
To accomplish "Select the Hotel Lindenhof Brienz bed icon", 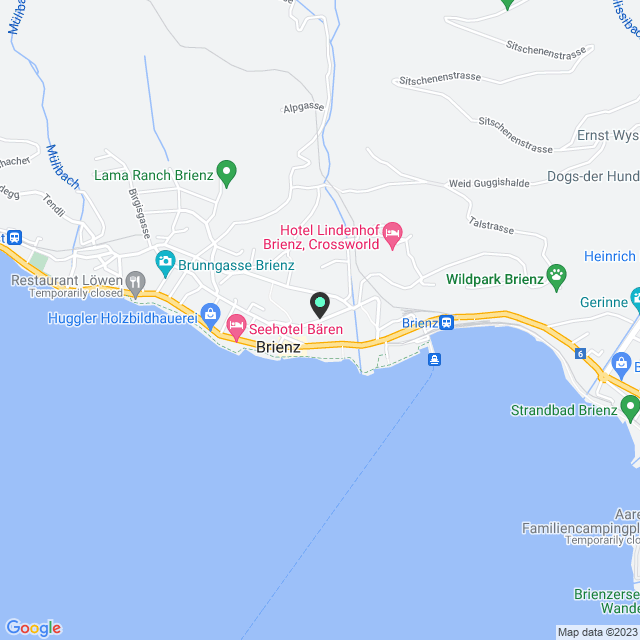I will coord(392,235).
